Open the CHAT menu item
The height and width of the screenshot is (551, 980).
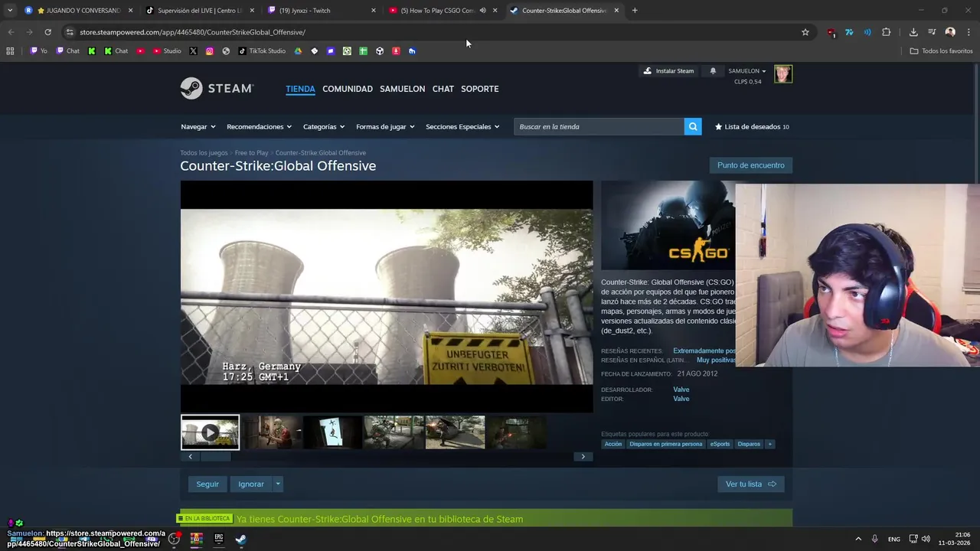(443, 89)
